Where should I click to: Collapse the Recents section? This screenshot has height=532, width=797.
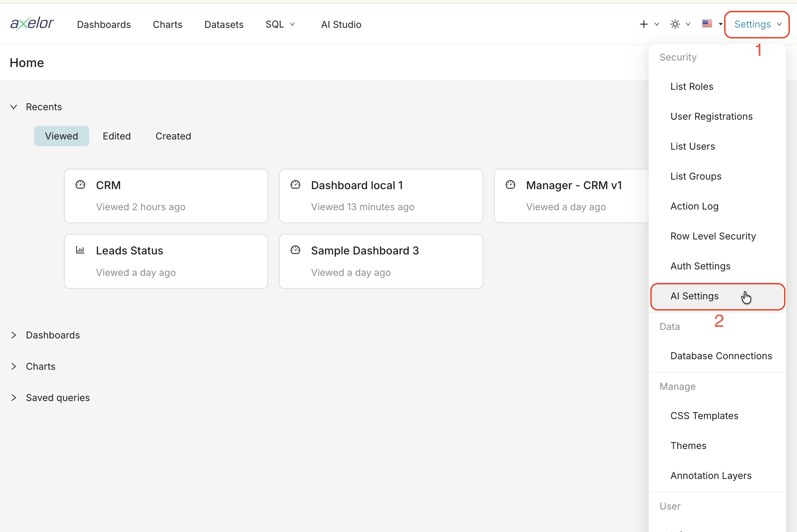tap(14, 107)
